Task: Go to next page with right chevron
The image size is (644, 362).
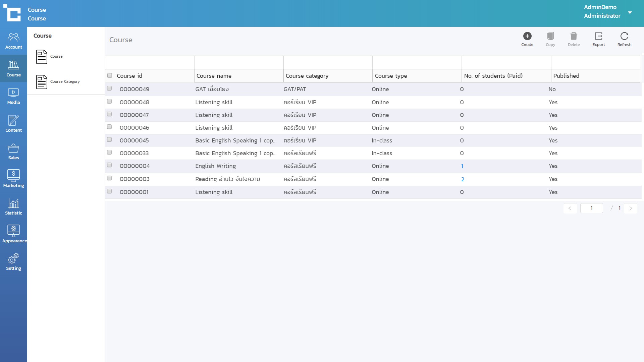Action: pos(631,208)
